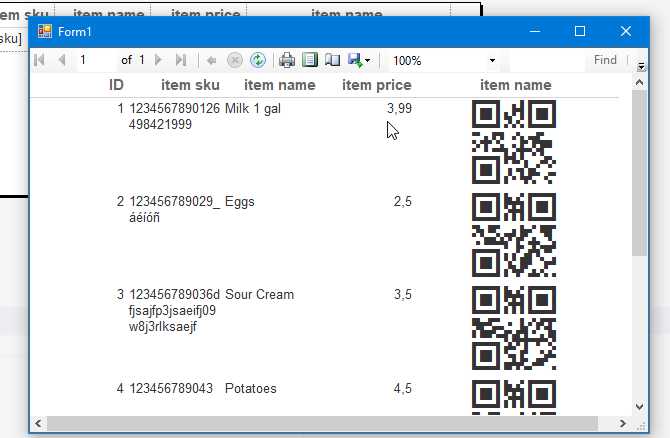This screenshot has height=438, width=670.
Task: Stop rendering the report
Action: coord(235,60)
